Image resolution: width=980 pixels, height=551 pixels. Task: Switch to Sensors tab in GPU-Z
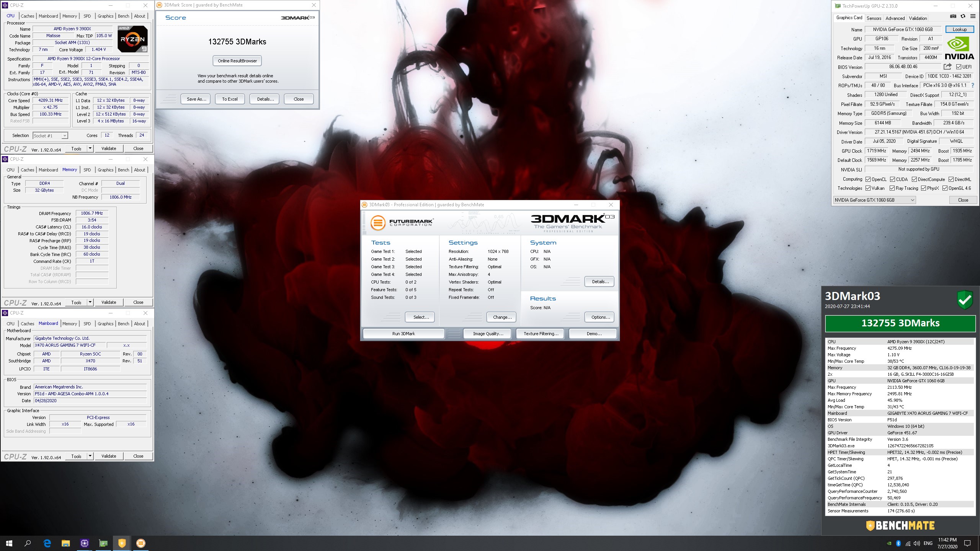click(874, 18)
